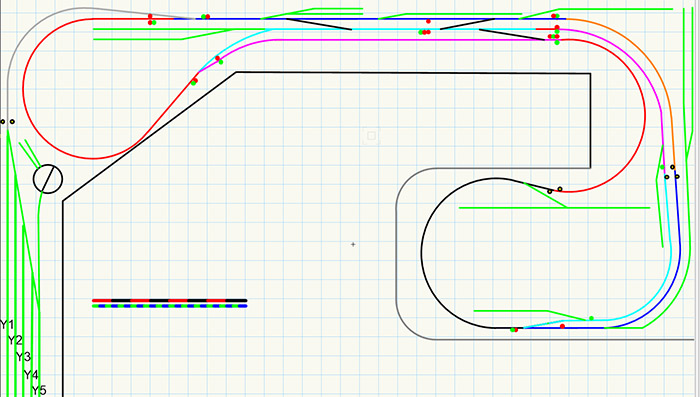Screen dimensions: 700x397
Task: Click the red dot on bottom blue track
Action: coord(562,326)
